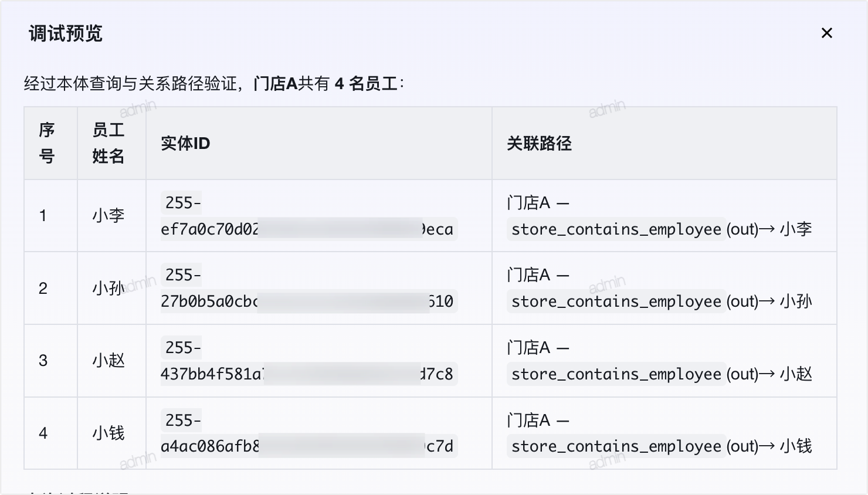Click the 序号 column header
Image resolution: width=868 pixels, height=495 pixels.
(47, 143)
